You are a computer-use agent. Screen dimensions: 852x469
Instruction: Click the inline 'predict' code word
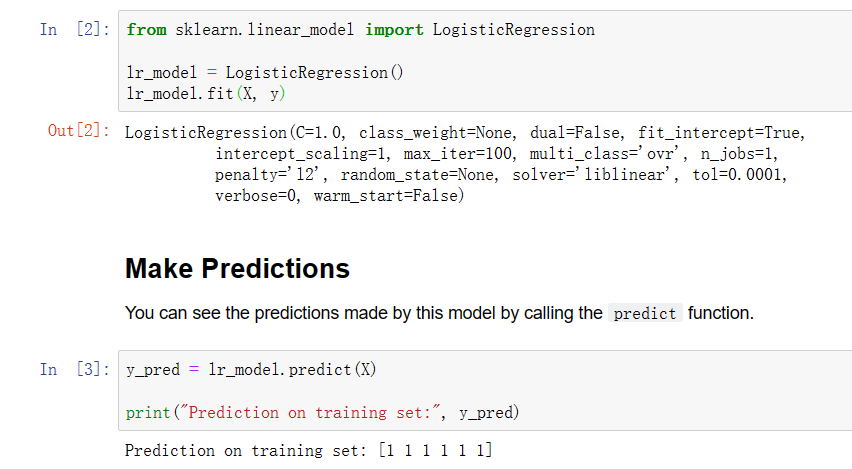tap(645, 314)
